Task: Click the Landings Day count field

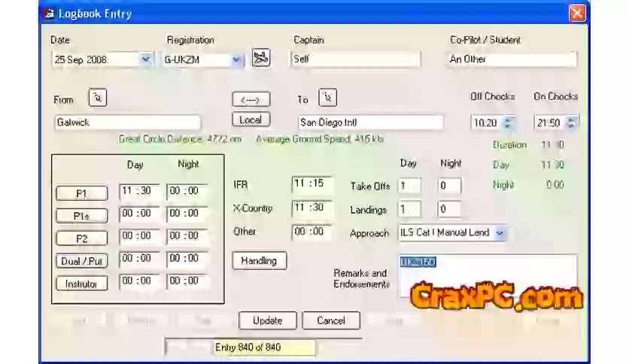Action: pyautogui.click(x=409, y=209)
